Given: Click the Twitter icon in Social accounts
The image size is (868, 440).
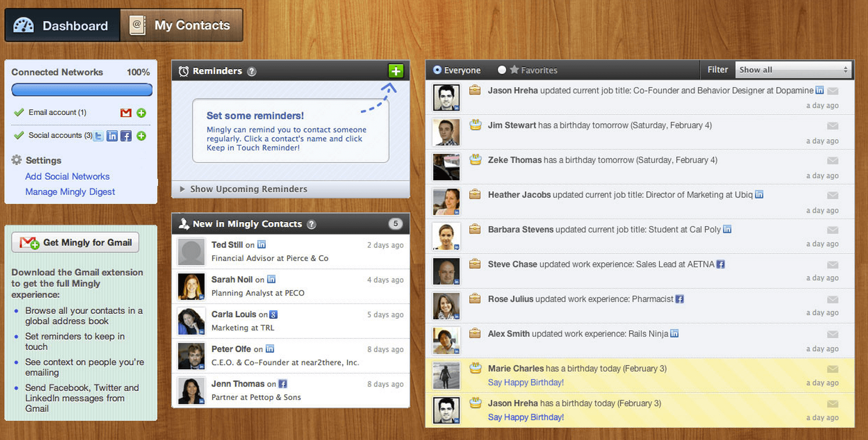Looking at the screenshot, I should [x=99, y=136].
